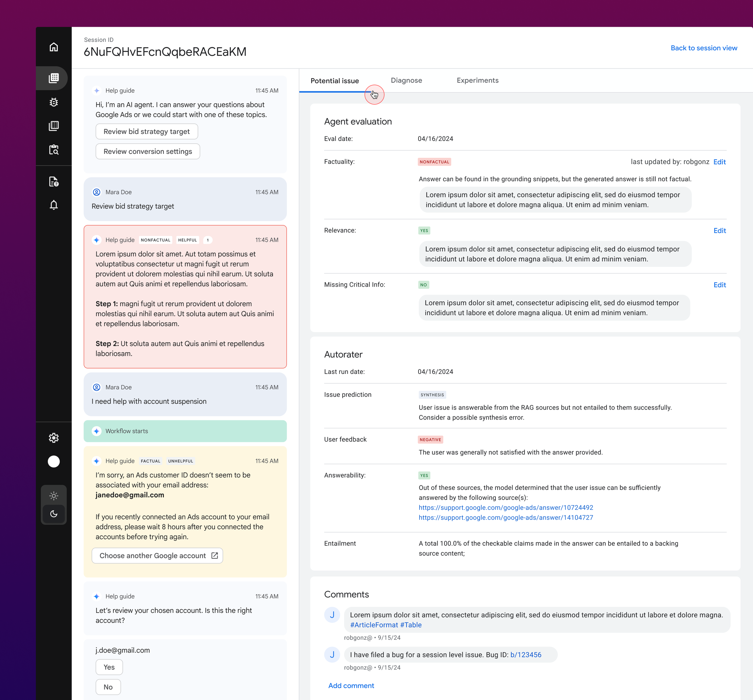This screenshot has height=700, width=753.
Task: Choose Yes for j.doe@gmail.com account
Action: pos(109,667)
